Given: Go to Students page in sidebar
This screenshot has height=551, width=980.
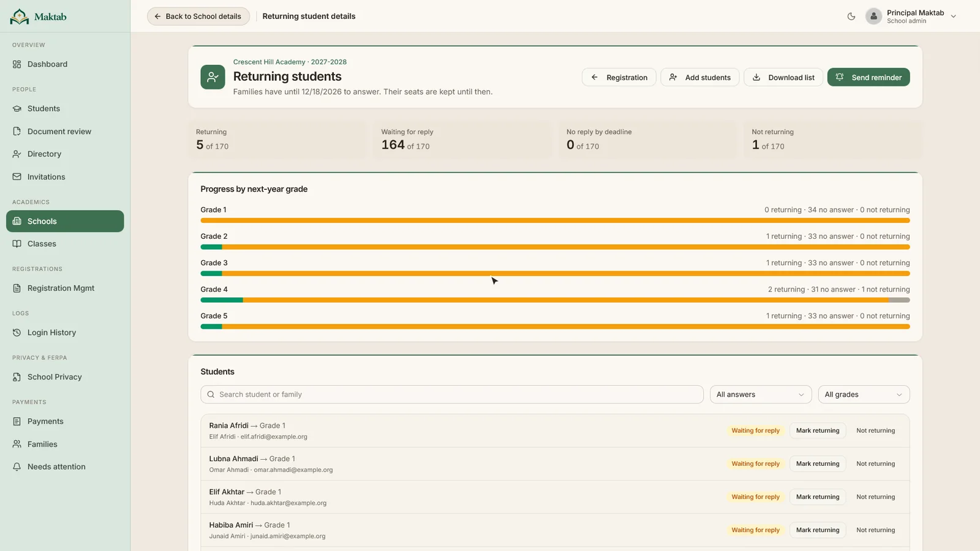Looking at the screenshot, I should pyautogui.click(x=65, y=109).
